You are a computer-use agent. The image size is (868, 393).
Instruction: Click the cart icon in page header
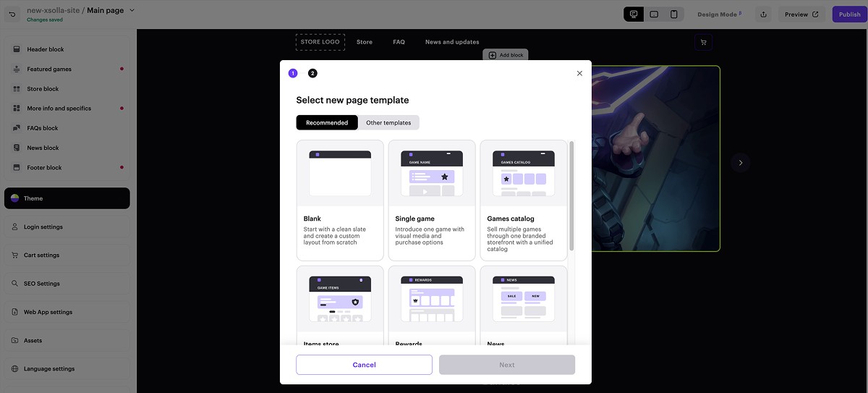[704, 42]
